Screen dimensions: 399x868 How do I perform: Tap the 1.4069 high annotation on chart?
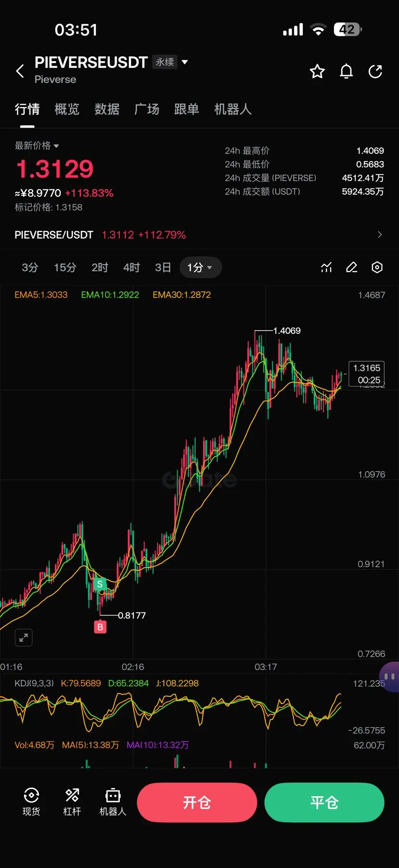point(287,331)
